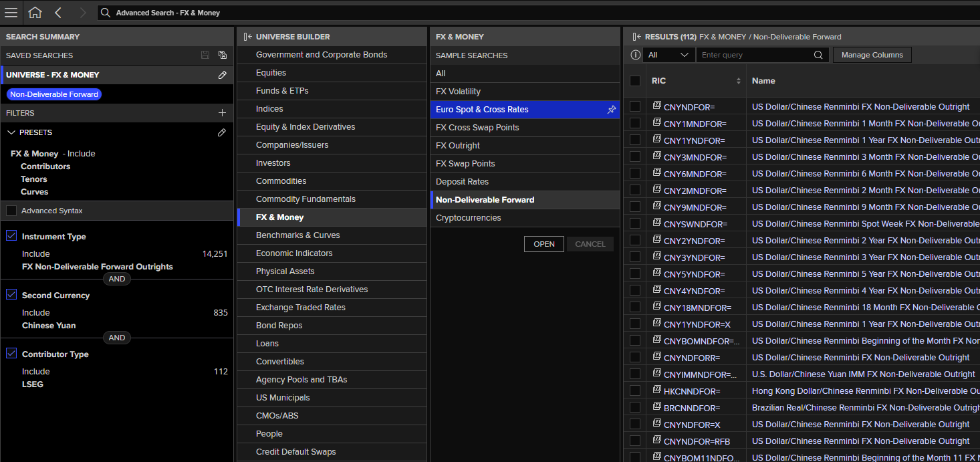This screenshot has height=462, width=980.
Task: Pin the Euro Spot & Cross Rates search
Action: (611, 110)
